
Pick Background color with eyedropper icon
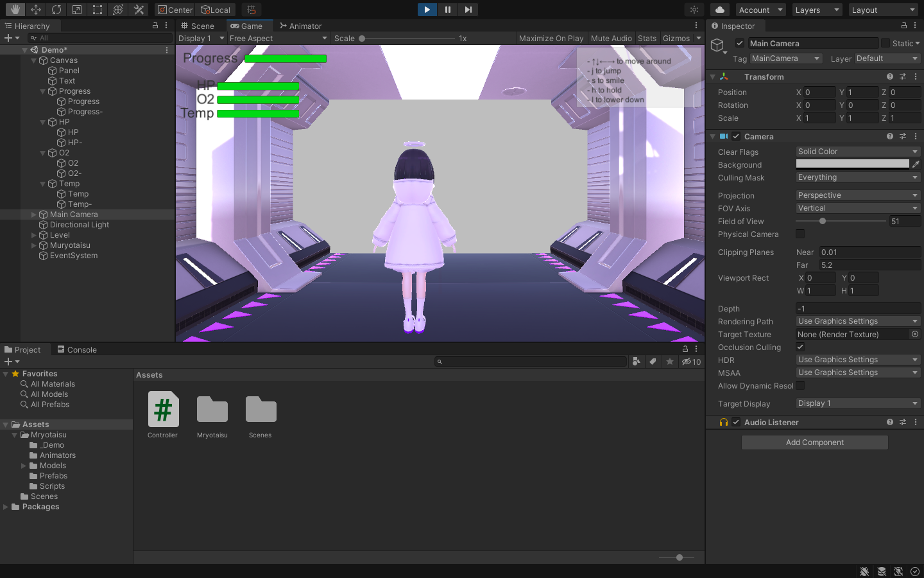pyautogui.click(x=916, y=164)
